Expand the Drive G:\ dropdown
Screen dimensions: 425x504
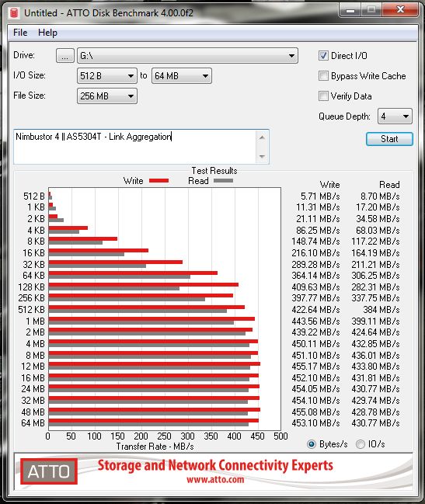[187, 56]
